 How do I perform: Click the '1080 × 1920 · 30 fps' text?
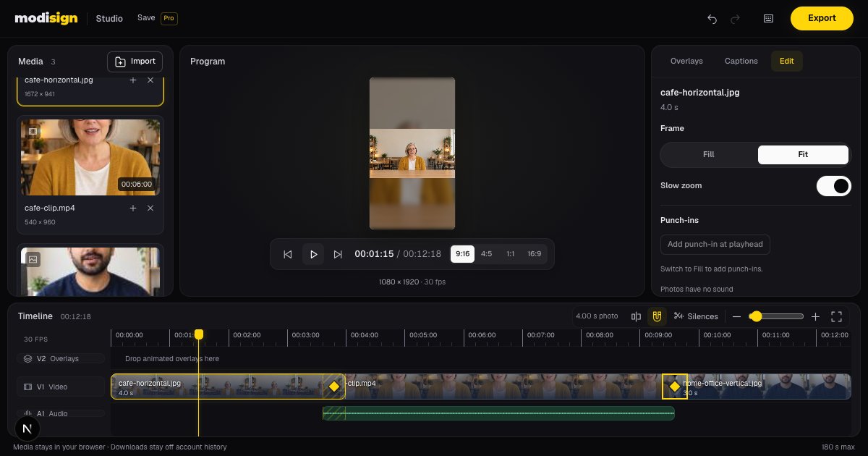412,282
